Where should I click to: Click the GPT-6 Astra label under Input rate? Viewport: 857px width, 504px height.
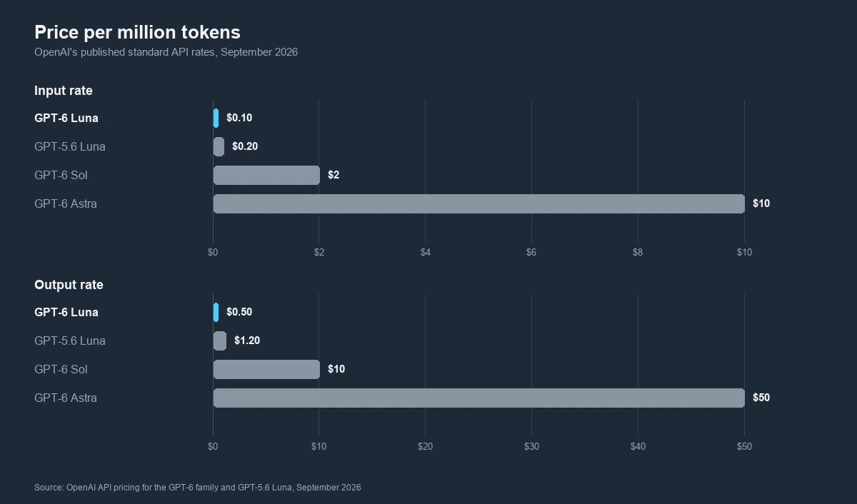(x=66, y=203)
